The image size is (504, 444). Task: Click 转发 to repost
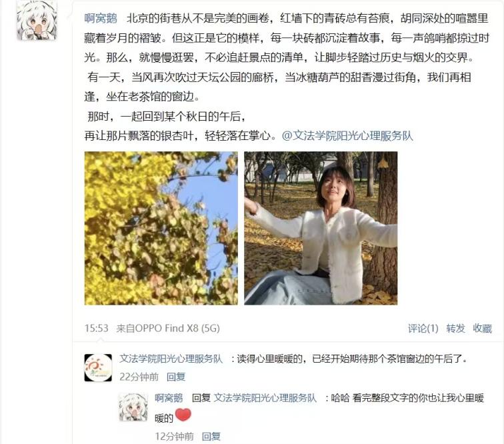(x=455, y=328)
